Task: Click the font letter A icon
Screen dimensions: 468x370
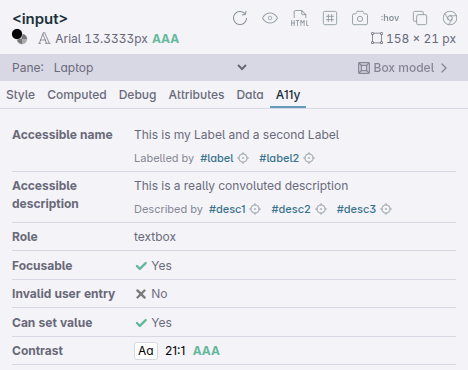Action: [x=44, y=39]
